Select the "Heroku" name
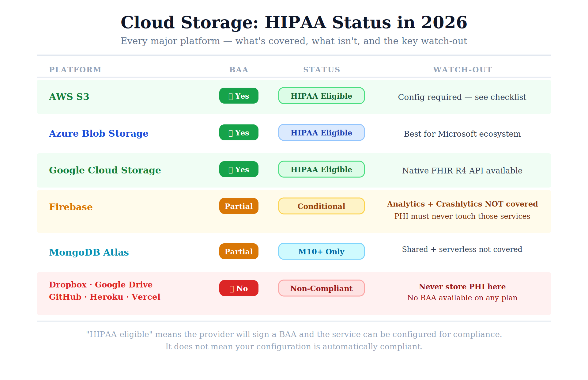 (x=107, y=297)
